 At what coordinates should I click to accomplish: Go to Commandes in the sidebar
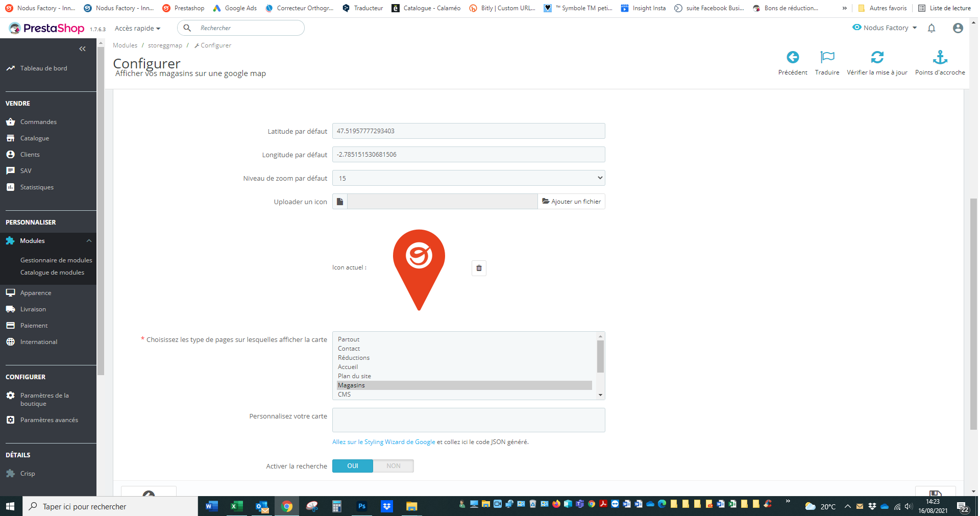(38, 122)
